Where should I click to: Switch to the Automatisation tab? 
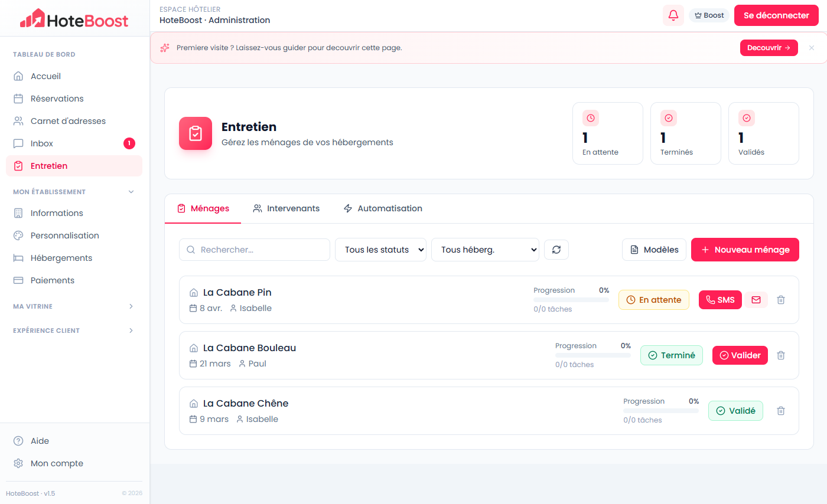coord(383,208)
